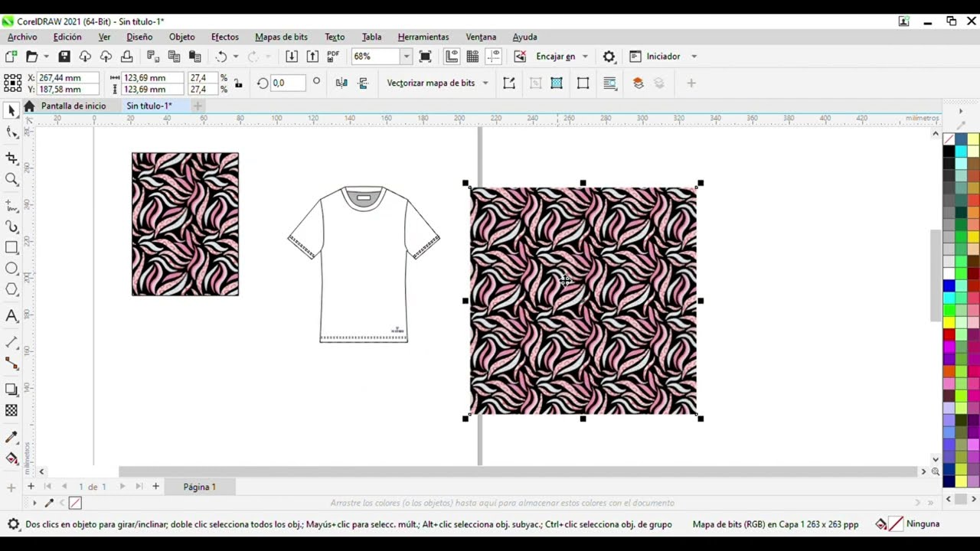Click the small pattern thumbnail image
This screenshot has height=551, width=980.
point(185,224)
